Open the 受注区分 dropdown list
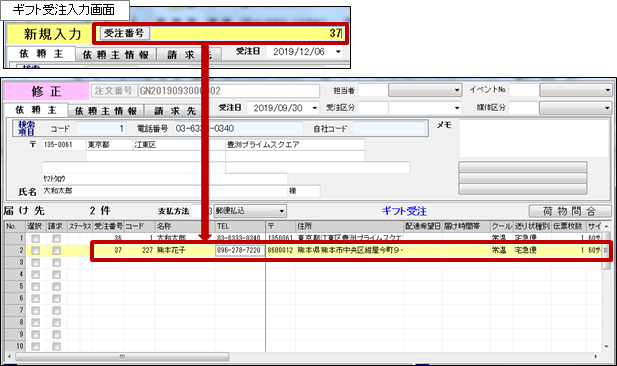 [456, 108]
